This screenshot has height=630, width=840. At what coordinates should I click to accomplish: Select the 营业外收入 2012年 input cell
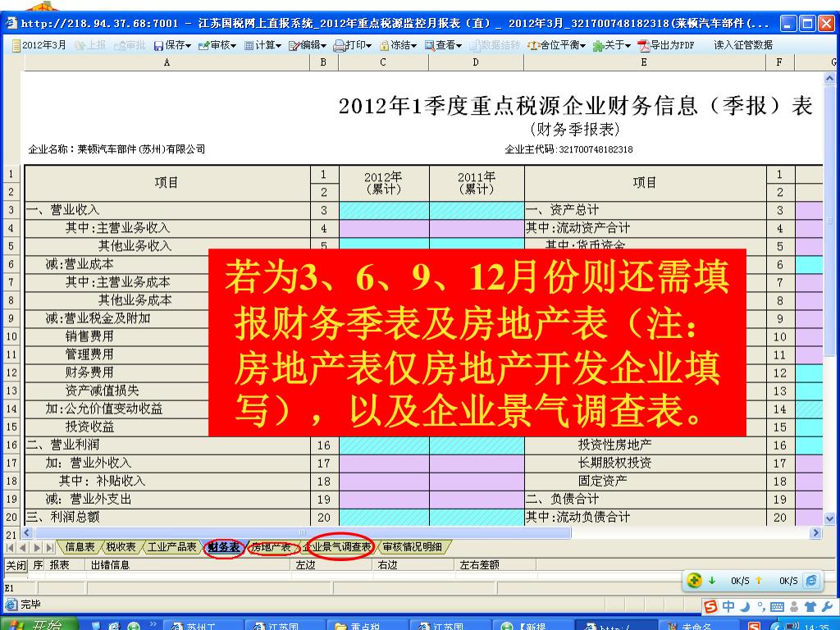[x=384, y=463]
